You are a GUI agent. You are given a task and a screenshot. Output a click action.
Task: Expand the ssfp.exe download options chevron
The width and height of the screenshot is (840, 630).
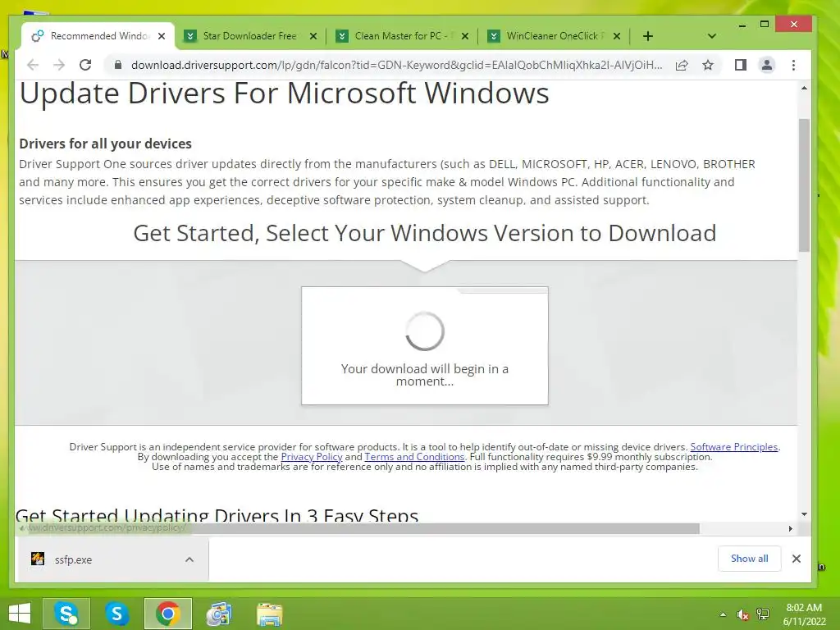[x=189, y=559]
